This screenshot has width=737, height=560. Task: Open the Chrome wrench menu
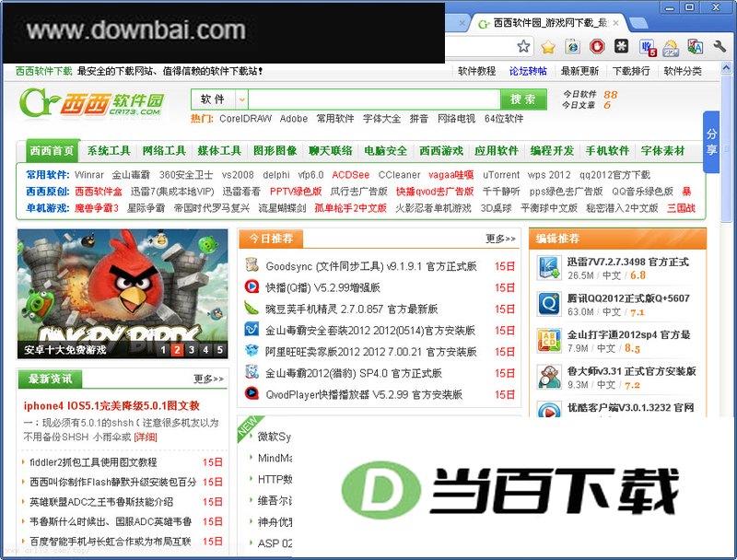pyautogui.click(x=719, y=46)
